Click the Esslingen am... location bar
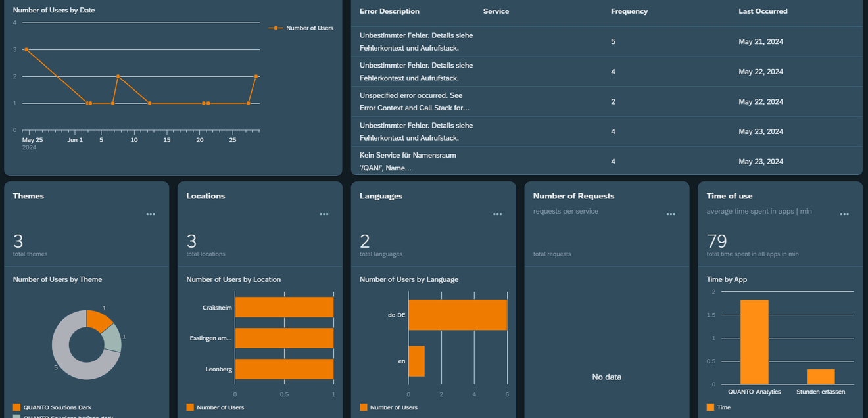Screen dimensions: 868x418 tap(284, 338)
